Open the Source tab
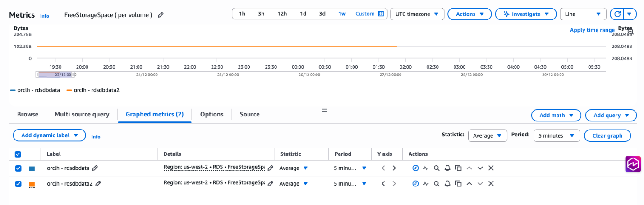644x205 pixels. pyautogui.click(x=249, y=114)
